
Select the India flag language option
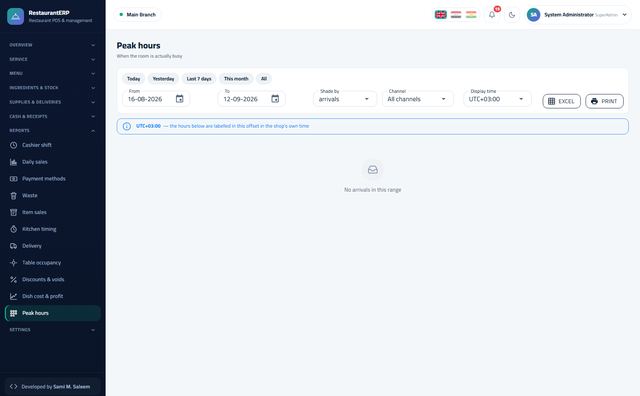[x=471, y=15]
